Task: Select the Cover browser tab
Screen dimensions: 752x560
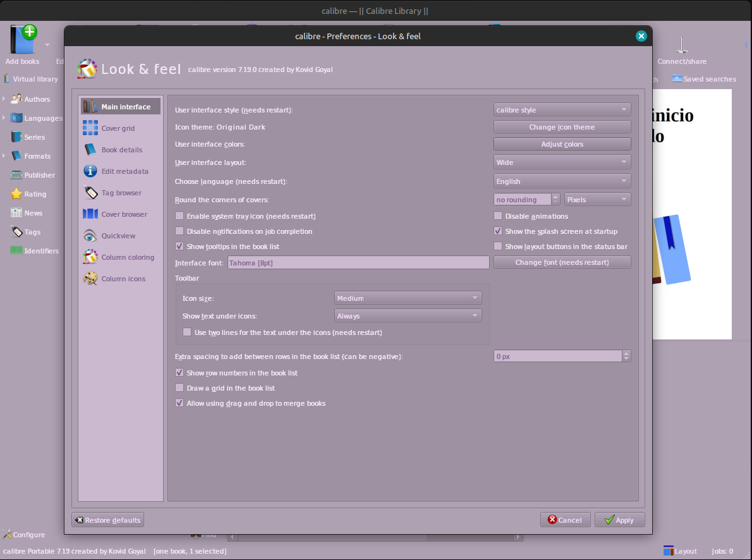Action: click(x=120, y=214)
